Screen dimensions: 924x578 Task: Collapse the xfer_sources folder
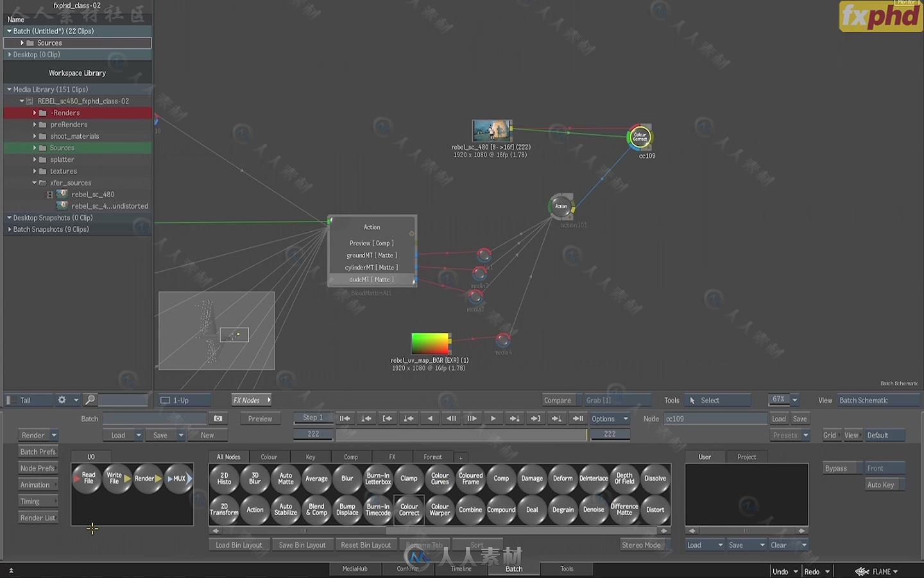click(x=35, y=183)
